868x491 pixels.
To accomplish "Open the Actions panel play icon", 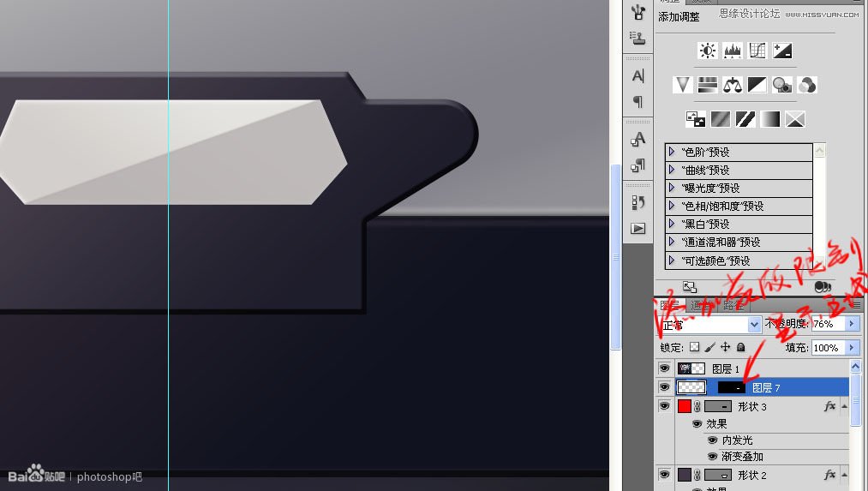I will point(638,228).
